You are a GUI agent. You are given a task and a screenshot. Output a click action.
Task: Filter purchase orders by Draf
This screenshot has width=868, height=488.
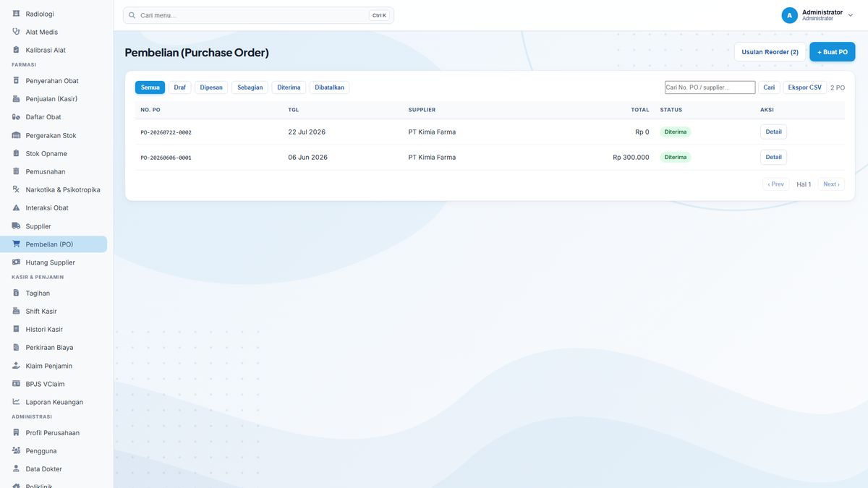pos(180,87)
